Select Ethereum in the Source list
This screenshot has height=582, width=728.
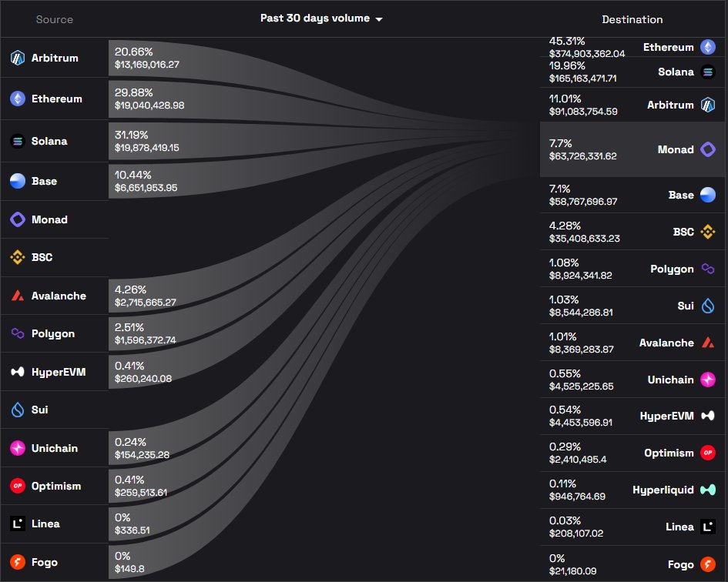click(55, 99)
